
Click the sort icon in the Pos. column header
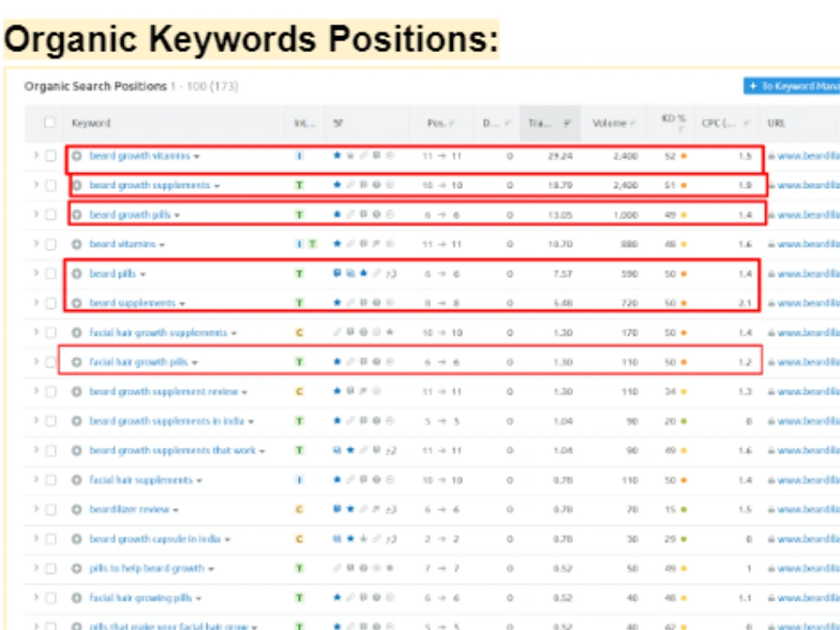coord(452,123)
